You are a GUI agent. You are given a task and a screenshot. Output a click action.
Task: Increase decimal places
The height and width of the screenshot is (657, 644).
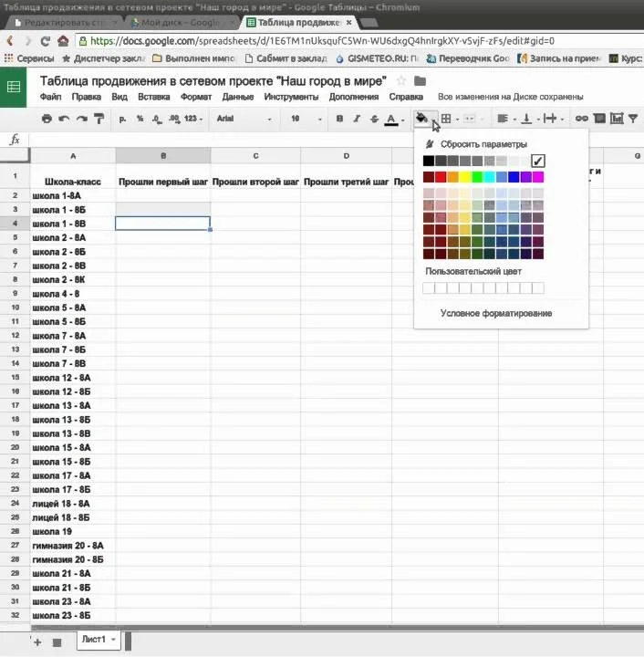tap(174, 119)
